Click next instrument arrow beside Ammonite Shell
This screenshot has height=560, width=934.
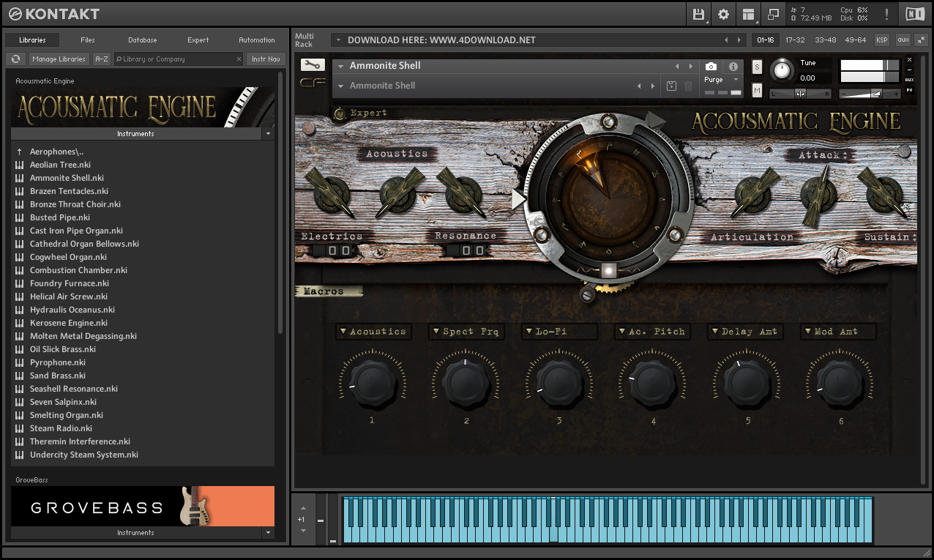pos(690,66)
